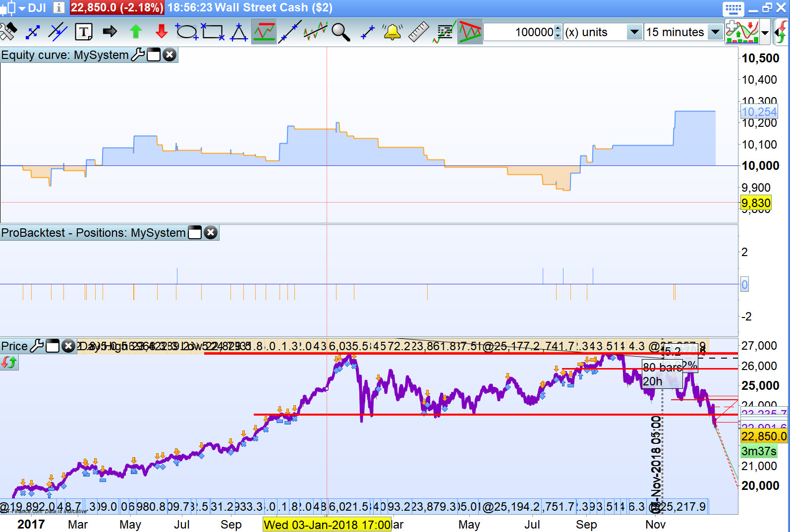The image size is (790, 532).
Task: Click the 2017 label on time axis
Action: click(31, 524)
